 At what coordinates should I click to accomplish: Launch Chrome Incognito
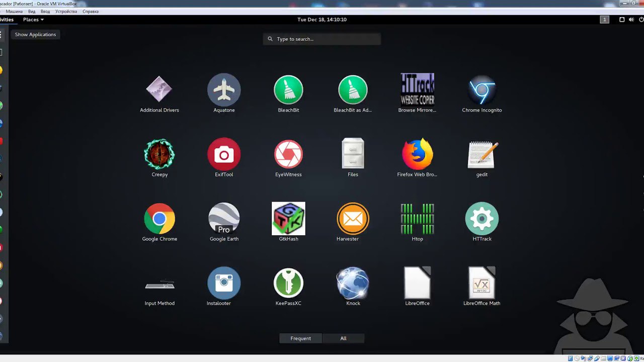coord(482,90)
